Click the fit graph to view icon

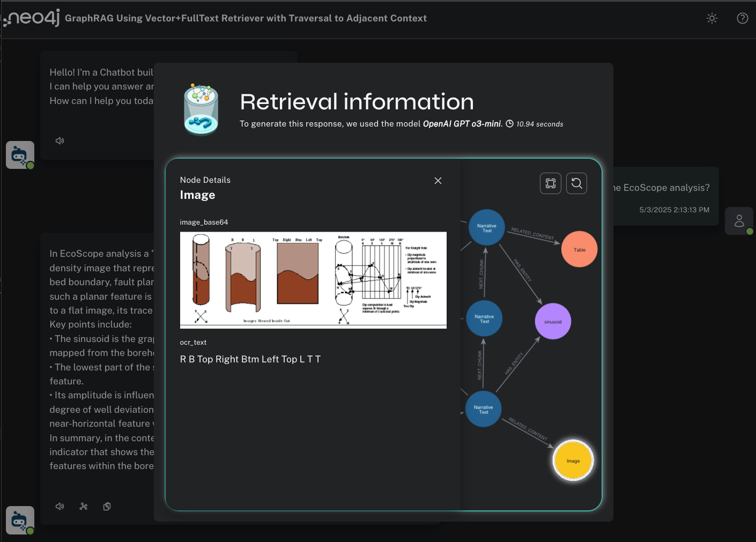click(x=550, y=183)
